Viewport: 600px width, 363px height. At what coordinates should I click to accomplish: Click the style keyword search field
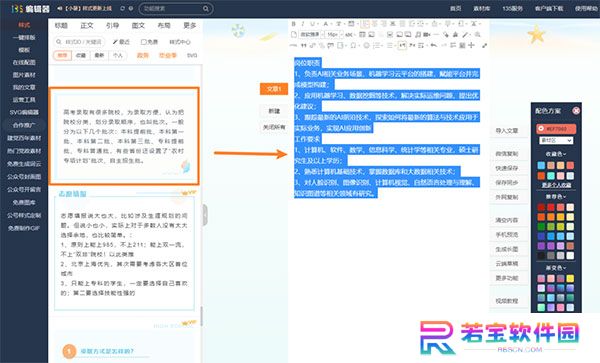[x=80, y=42]
